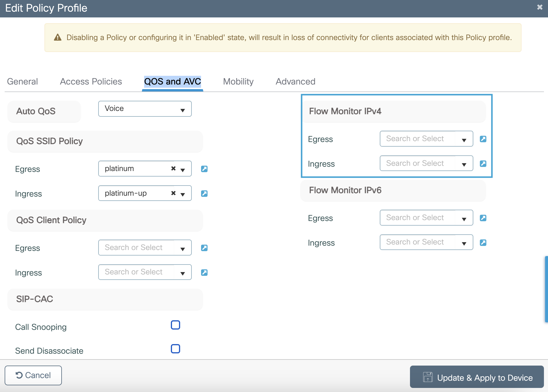548x392 pixels.
Task: Open link icon beside QoS SSID Ingress platinum-up
Action: point(204,193)
